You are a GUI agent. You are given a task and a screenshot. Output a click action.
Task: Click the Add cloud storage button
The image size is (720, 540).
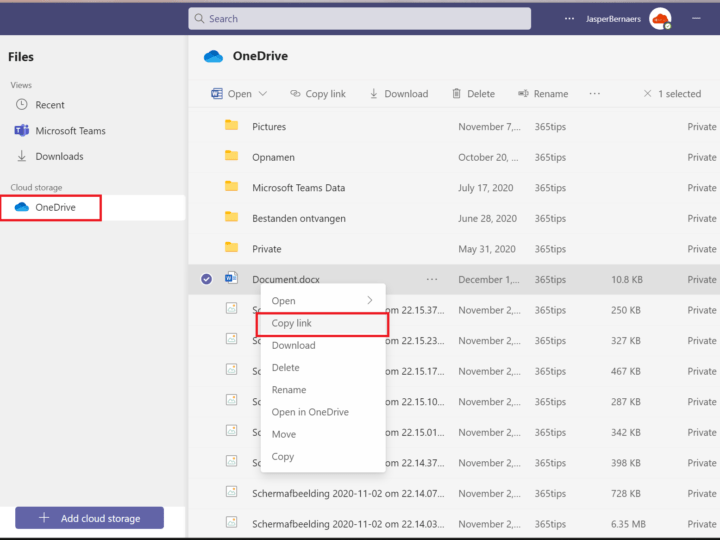(x=90, y=518)
